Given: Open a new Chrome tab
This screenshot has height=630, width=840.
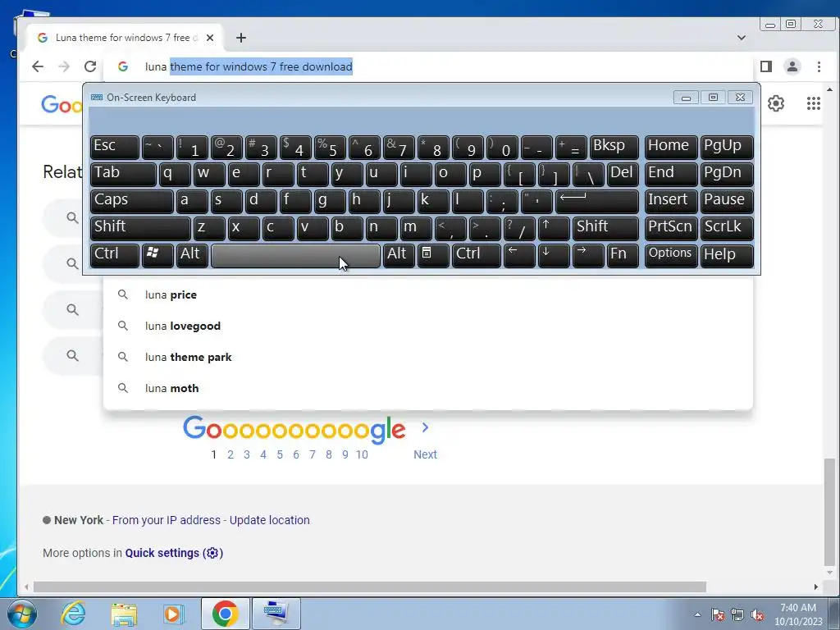Looking at the screenshot, I should (241, 38).
